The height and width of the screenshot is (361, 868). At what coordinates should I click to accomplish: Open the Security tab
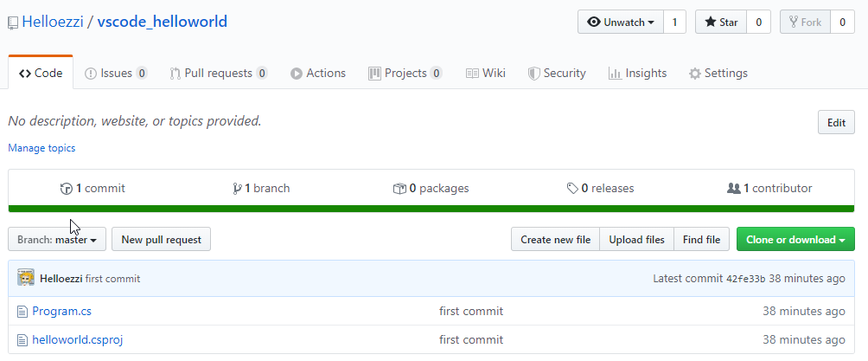557,74
